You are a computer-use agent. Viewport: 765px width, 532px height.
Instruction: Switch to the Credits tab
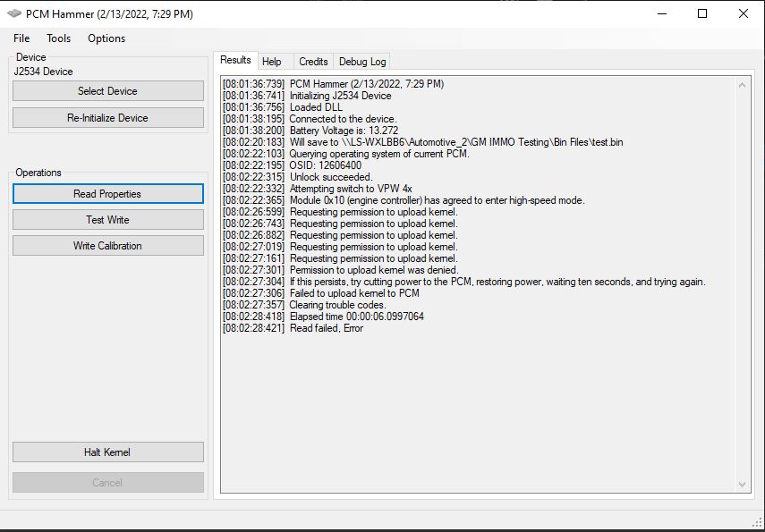coord(313,62)
